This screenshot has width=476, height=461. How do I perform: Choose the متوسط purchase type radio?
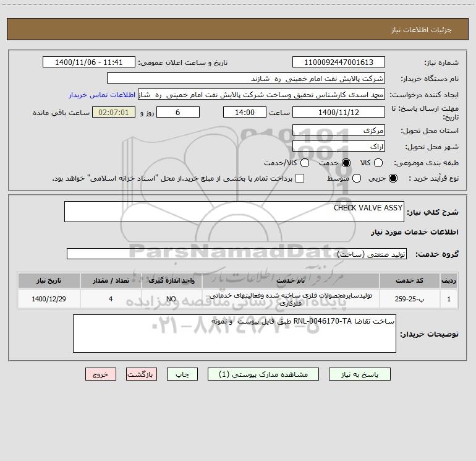[357, 178]
